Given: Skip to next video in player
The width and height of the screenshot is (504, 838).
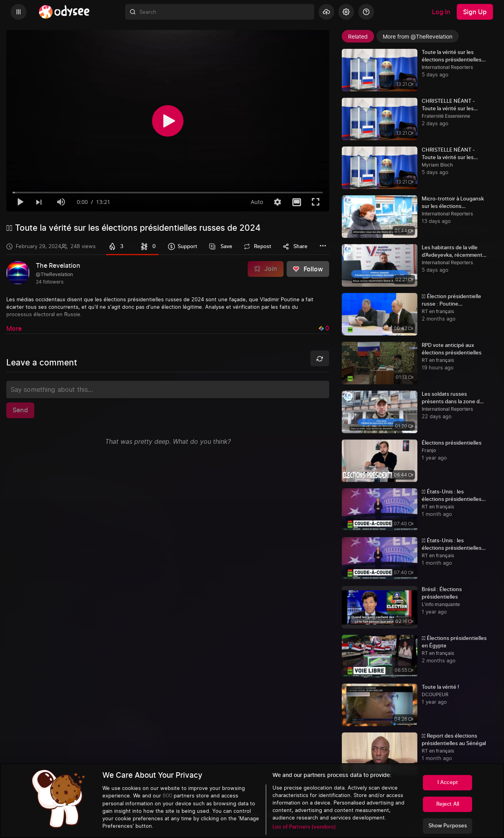Looking at the screenshot, I should tap(39, 202).
